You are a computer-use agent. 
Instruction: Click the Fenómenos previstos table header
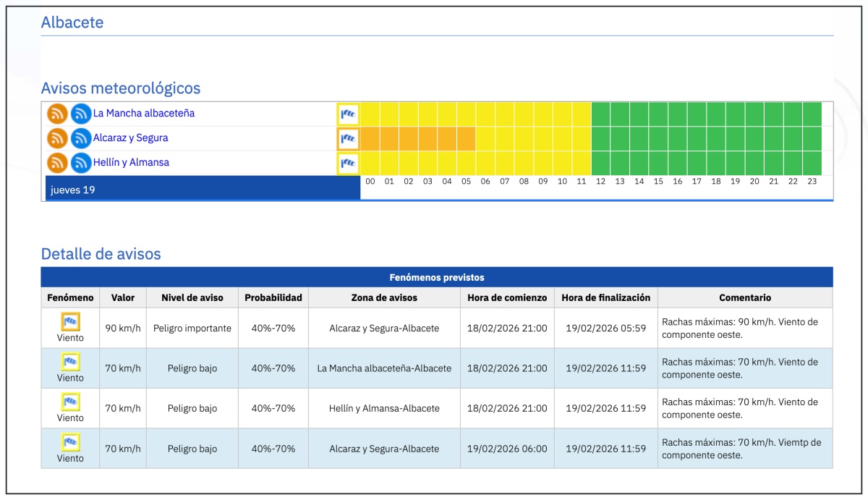[436, 277]
